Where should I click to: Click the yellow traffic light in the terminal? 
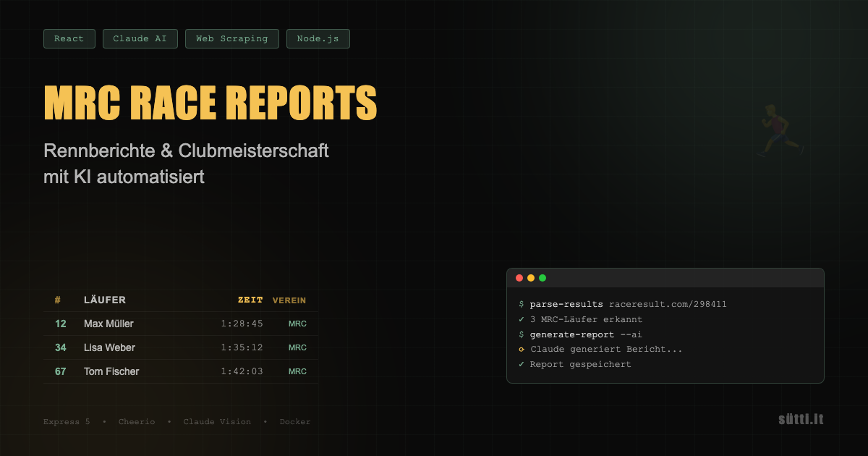click(530, 277)
